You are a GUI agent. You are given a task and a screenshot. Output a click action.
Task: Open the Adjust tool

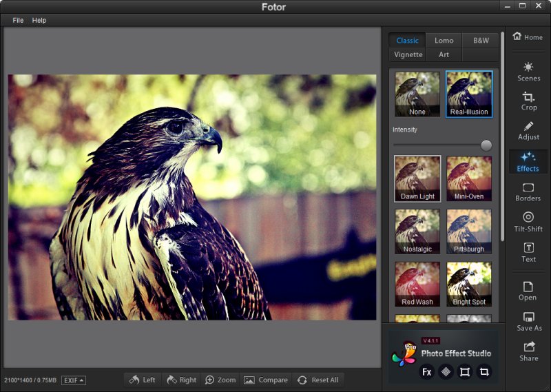click(x=528, y=131)
